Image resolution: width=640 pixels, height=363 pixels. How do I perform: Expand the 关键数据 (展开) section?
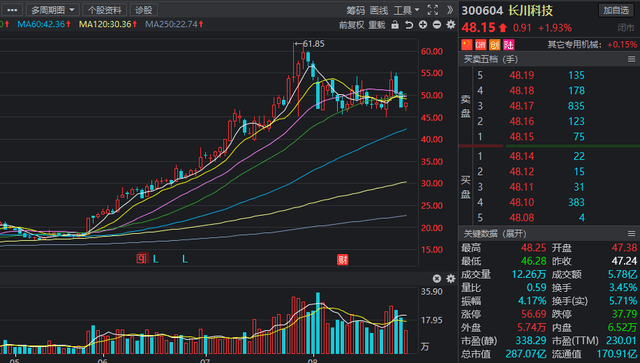tap(495, 234)
